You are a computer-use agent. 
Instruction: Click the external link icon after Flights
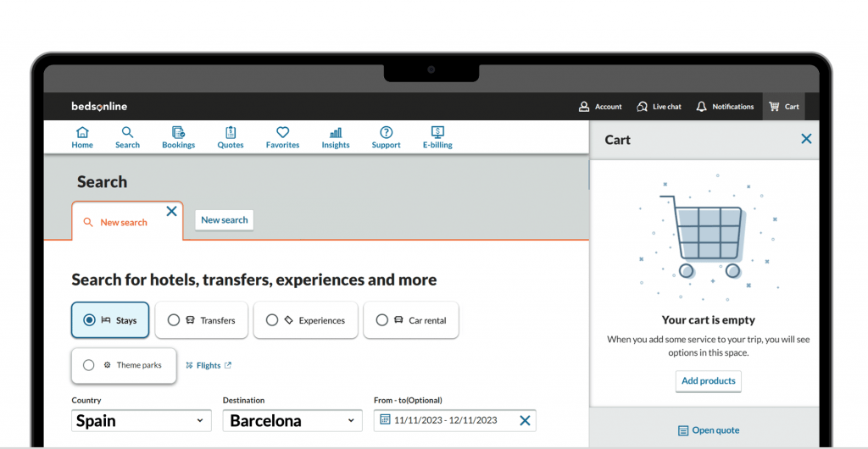[x=227, y=365]
